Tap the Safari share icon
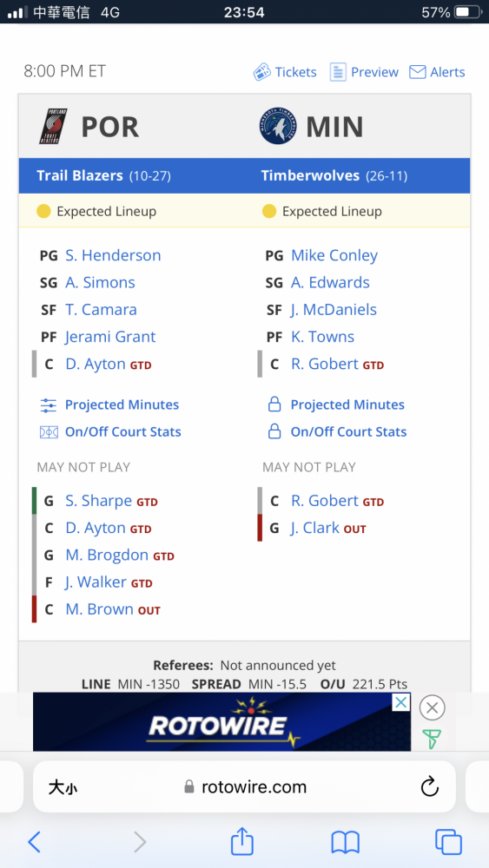 [x=242, y=841]
